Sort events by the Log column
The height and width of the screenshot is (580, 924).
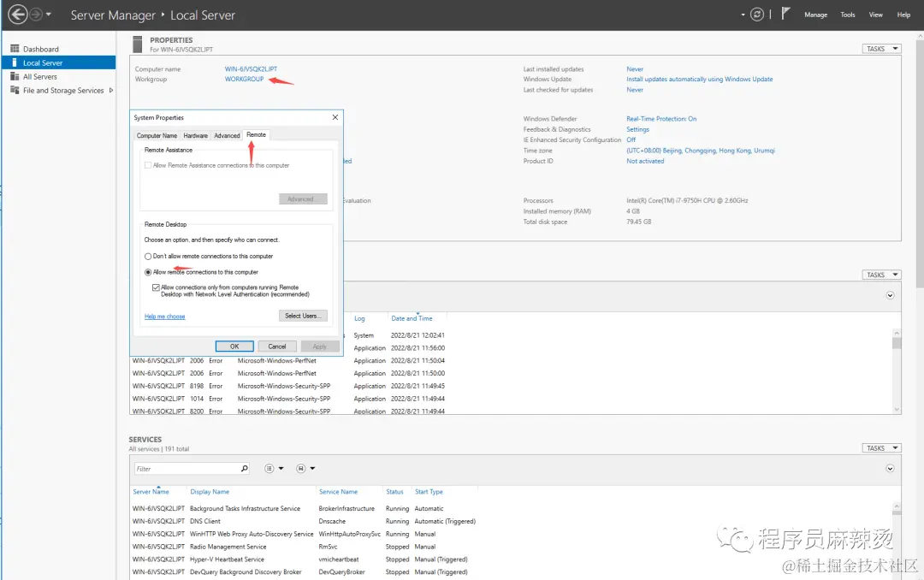tap(359, 318)
